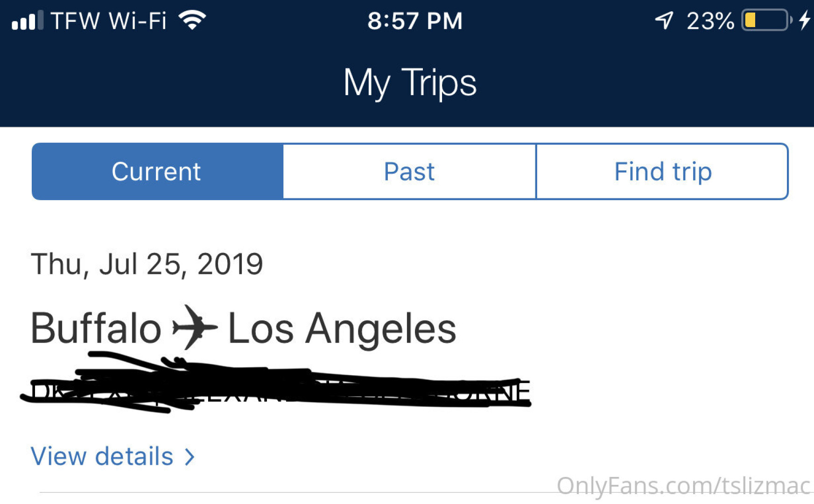Click the watermark text in bottom corner
The height and width of the screenshot is (504, 814).
(683, 485)
